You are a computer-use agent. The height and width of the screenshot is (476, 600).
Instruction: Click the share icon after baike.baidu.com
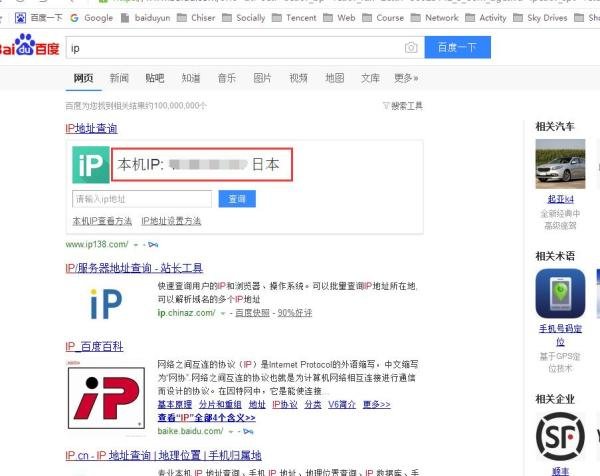248,432
